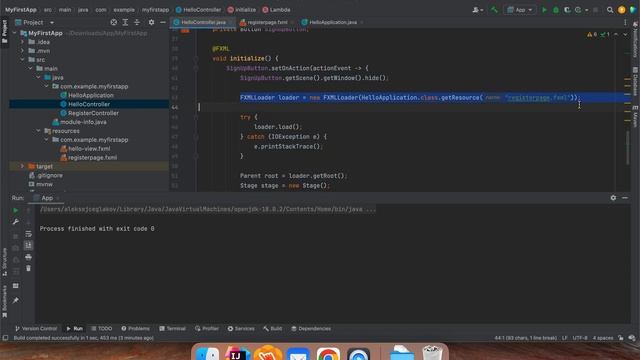Click the warnings indicator in the editor
The width and height of the screenshot is (640, 360).
(592, 35)
